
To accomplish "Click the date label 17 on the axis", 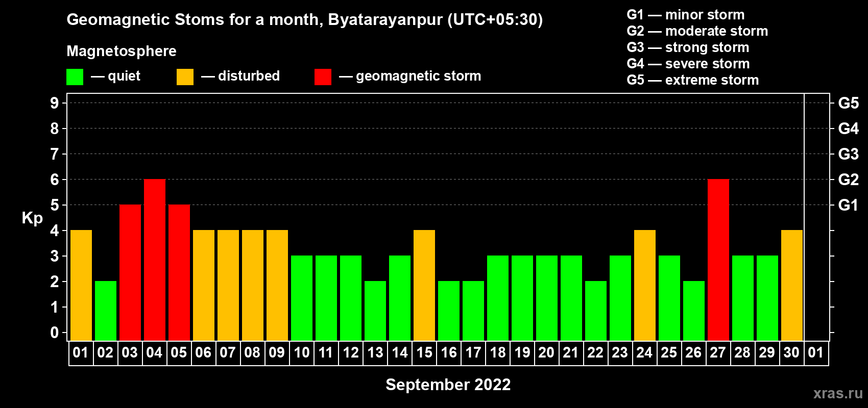I will coord(473,352).
